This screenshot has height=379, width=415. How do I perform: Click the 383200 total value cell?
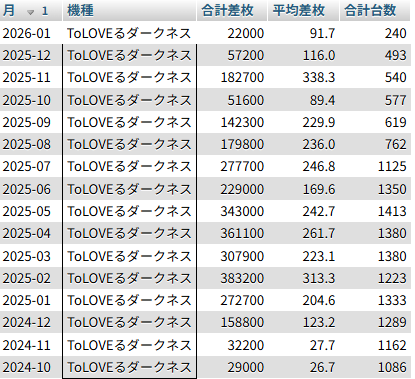pyautogui.click(x=232, y=278)
